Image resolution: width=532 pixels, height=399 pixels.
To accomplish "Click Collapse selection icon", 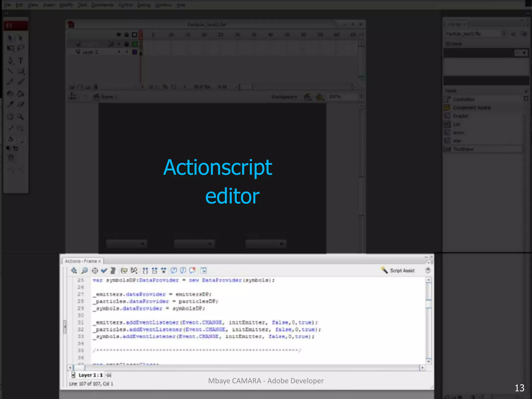I will tap(155, 271).
